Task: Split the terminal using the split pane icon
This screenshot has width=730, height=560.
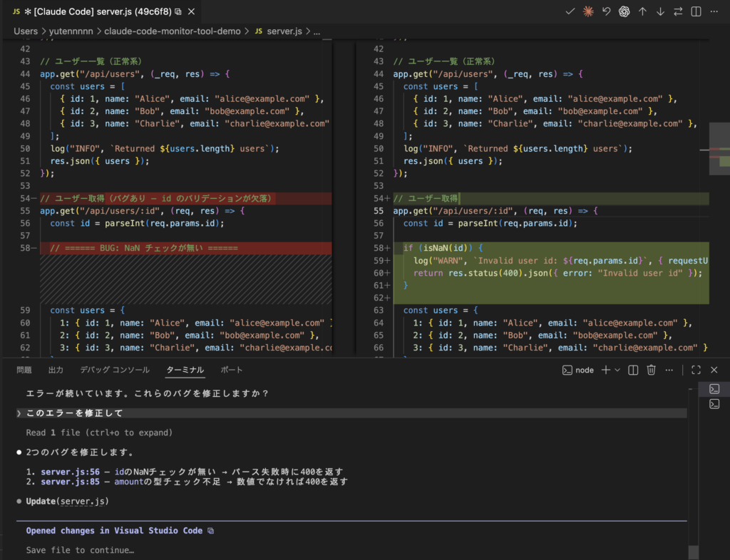Action: pos(632,370)
